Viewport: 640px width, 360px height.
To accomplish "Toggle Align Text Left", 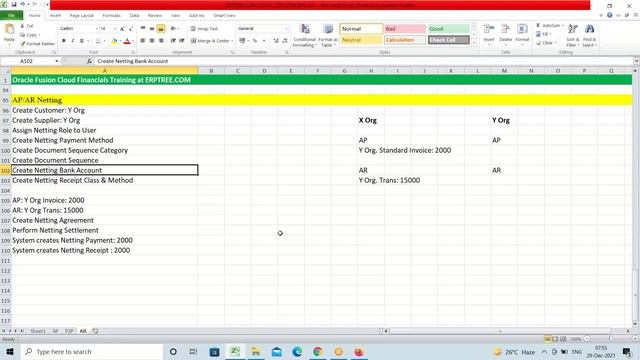I will point(143,41).
